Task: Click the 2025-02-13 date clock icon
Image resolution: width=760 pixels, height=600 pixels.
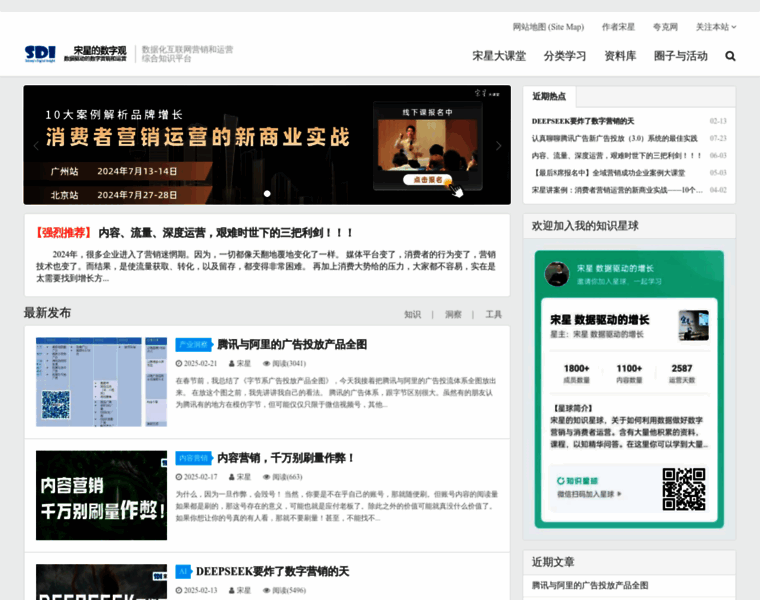Action: (x=178, y=590)
